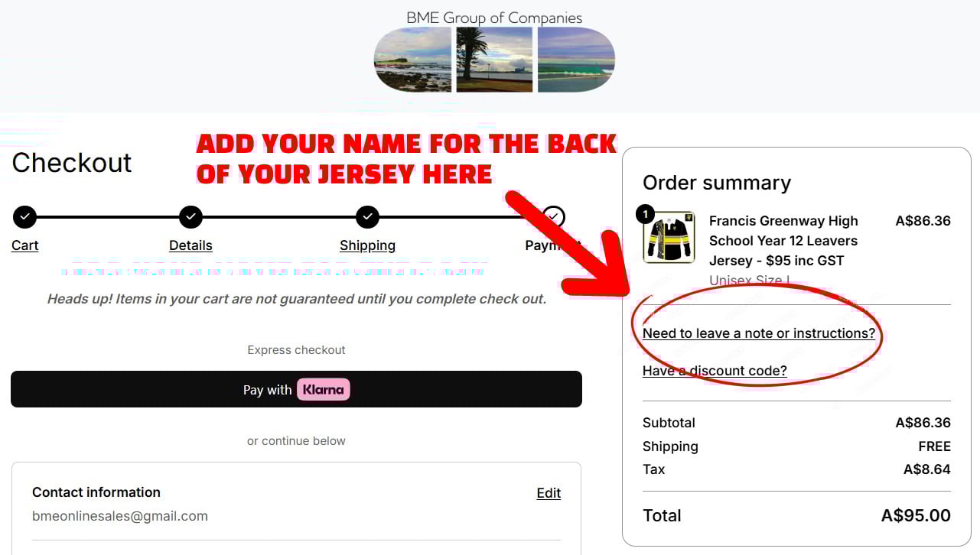Click the Cart step checkmark circle
This screenshot has width=980, height=555.
pos(24,217)
